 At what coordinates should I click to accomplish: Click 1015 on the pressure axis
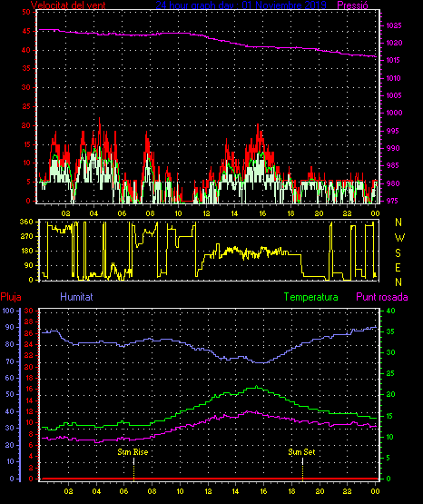coord(393,60)
